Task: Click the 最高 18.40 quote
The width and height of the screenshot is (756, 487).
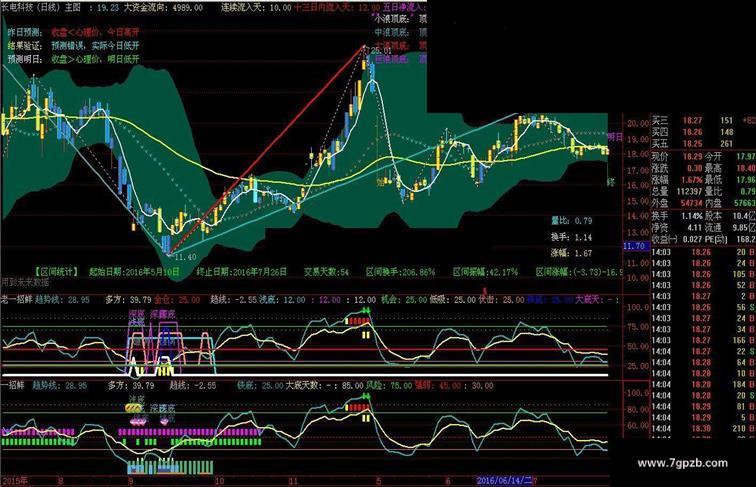Action: tap(731, 168)
